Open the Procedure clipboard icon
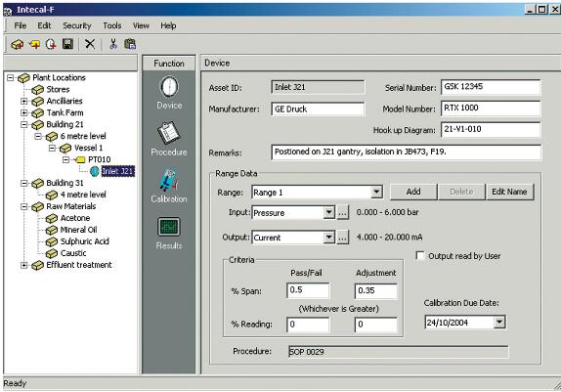The height and width of the screenshot is (392, 561). [x=168, y=133]
